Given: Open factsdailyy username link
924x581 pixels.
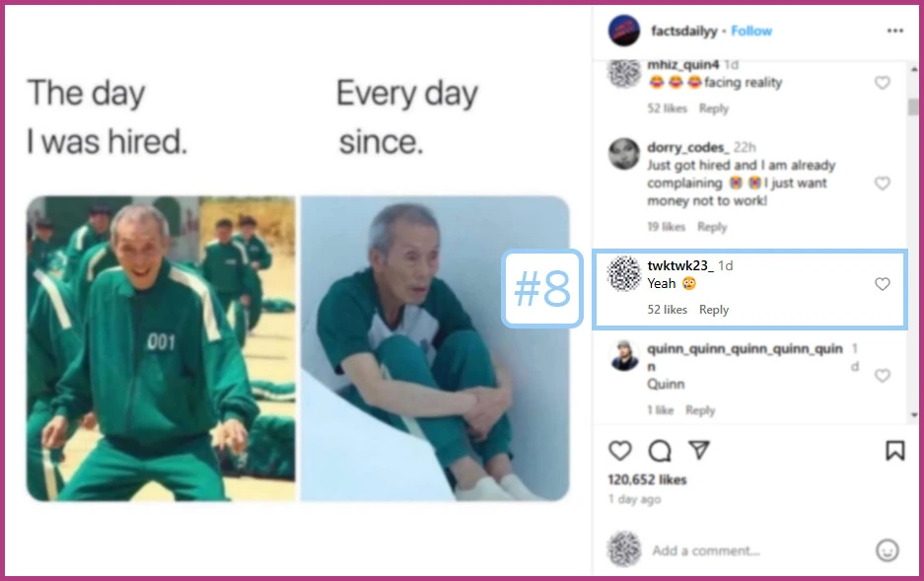Looking at the screenshot, I should coord(684,31).
